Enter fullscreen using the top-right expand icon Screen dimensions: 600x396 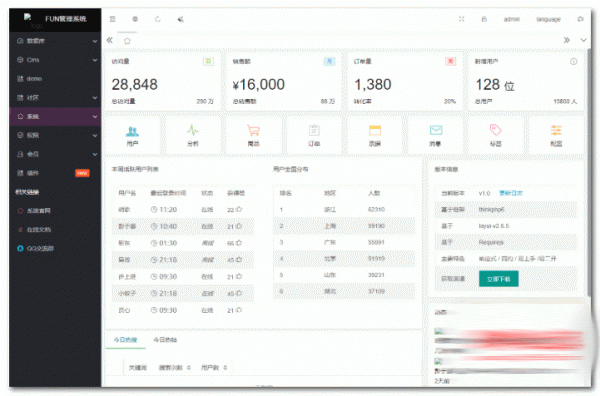point(461,19)
